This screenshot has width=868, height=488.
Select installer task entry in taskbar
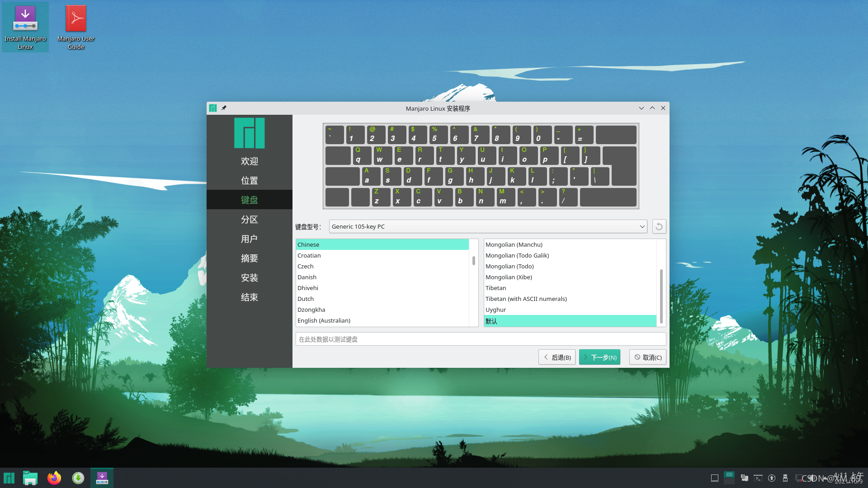[x=102, y=478]
